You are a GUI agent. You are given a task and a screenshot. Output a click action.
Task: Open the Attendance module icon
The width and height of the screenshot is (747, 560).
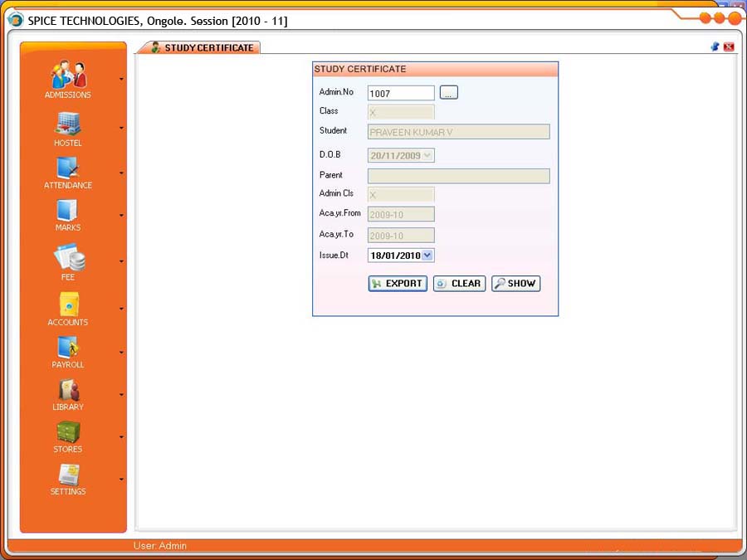(68, 168)
